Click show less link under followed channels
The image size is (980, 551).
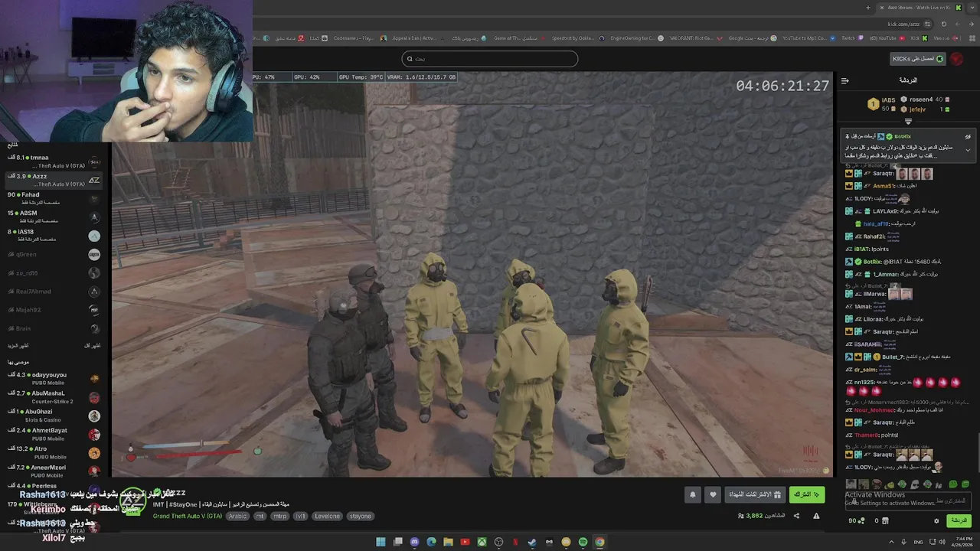click(x=92, y=346)
